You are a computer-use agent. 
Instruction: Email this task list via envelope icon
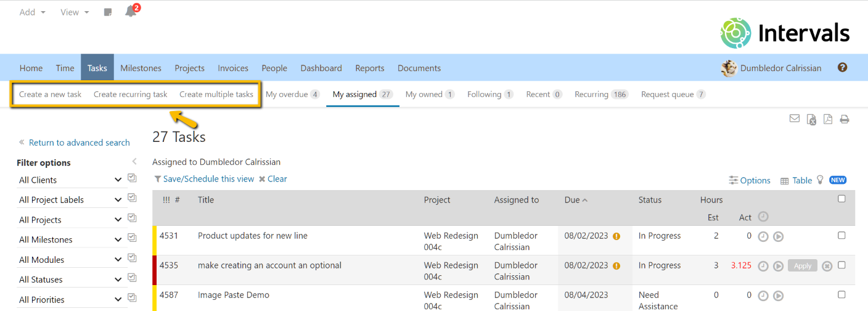point(795,119)
